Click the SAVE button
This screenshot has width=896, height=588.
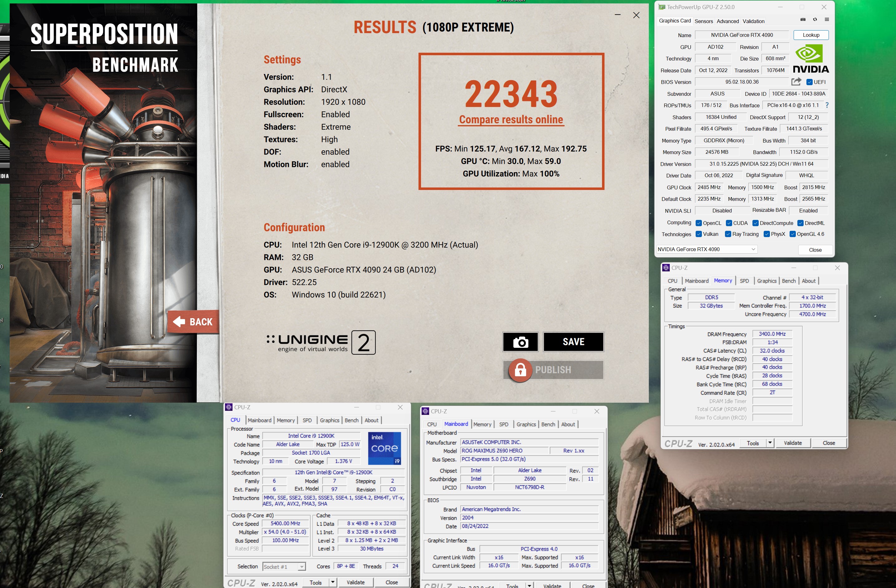573,342
